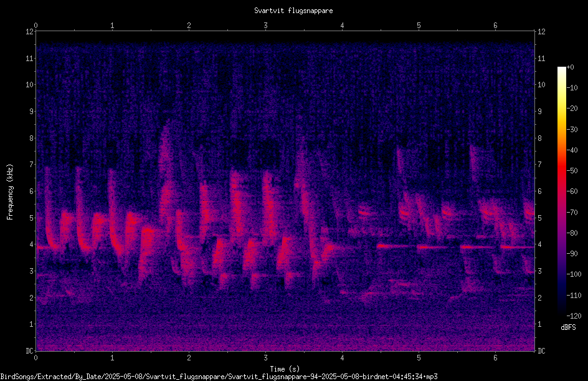This screenshot has width=588, height=381.
Task: Click the 'Time (s)' axis label
Action: point(285,369)
